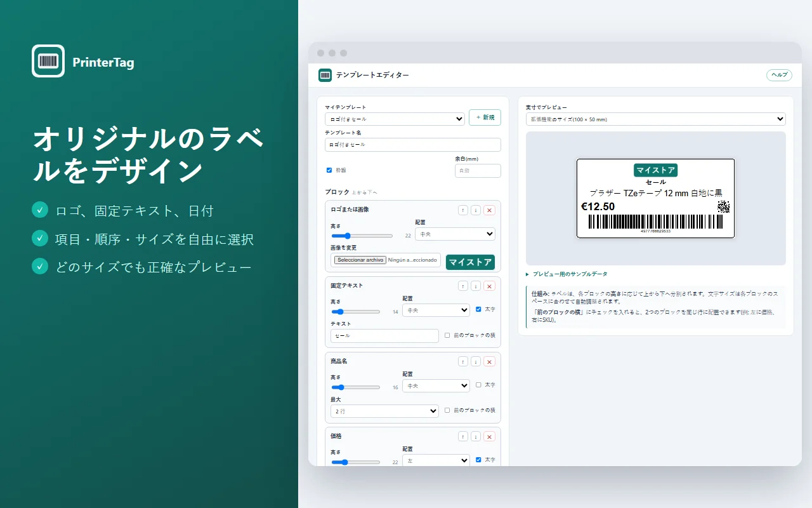Delete the logo/image block

[x=489, y=210]
